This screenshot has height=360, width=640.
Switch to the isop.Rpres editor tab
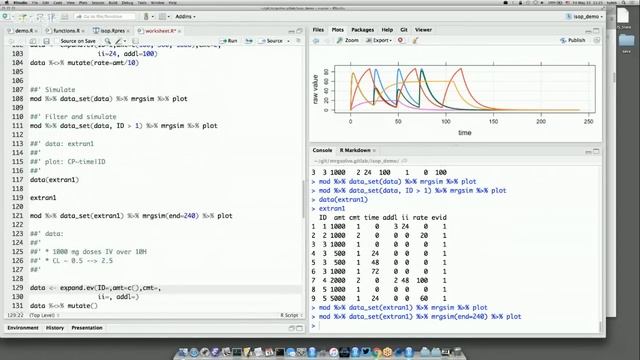(112, 31)
